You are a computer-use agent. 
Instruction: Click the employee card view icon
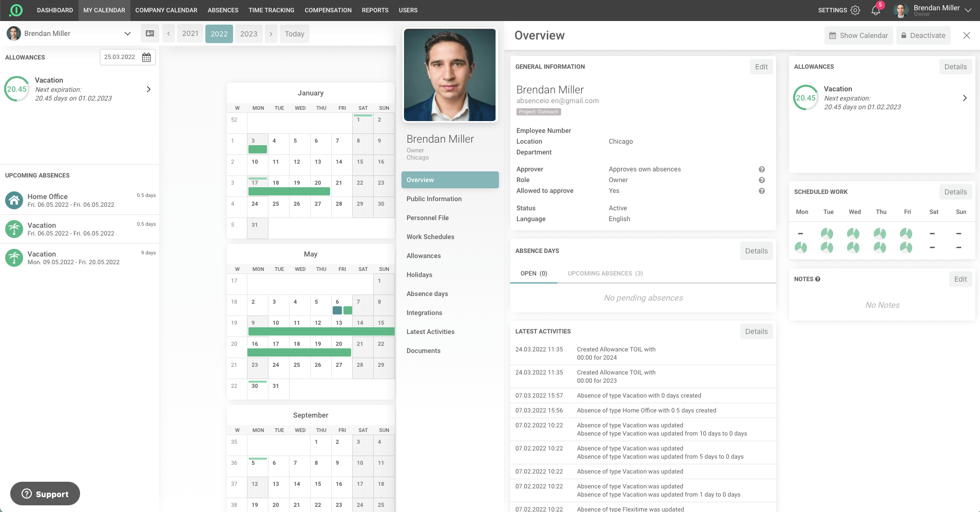click(x=150, y=34)
